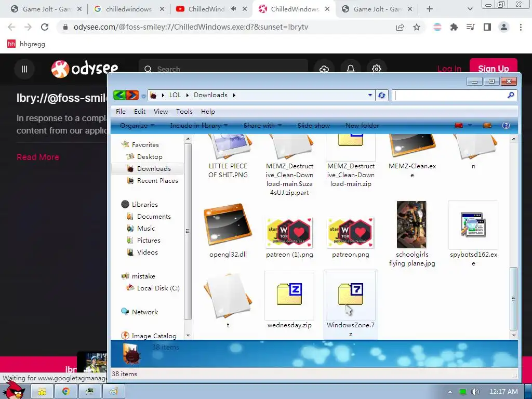Open Include in library dropdown
The height and width of the screenshot is (399, 532).
198,126
